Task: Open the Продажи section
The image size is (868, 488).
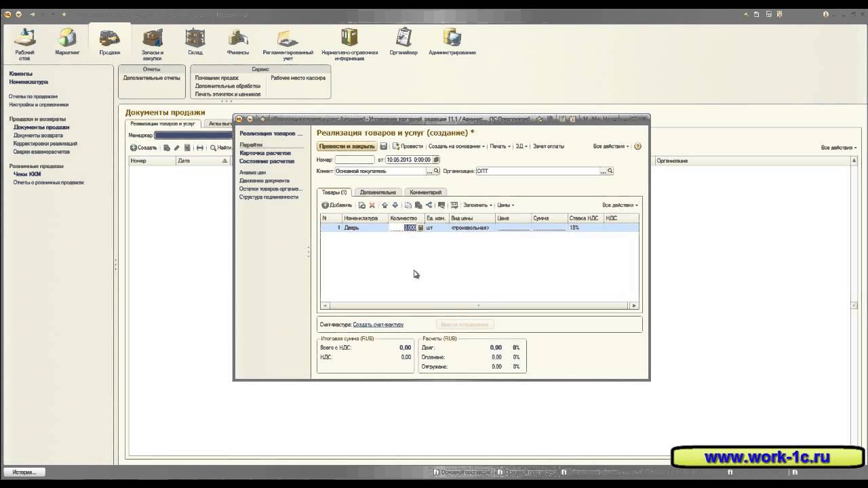Action: [x=109, y=42]
